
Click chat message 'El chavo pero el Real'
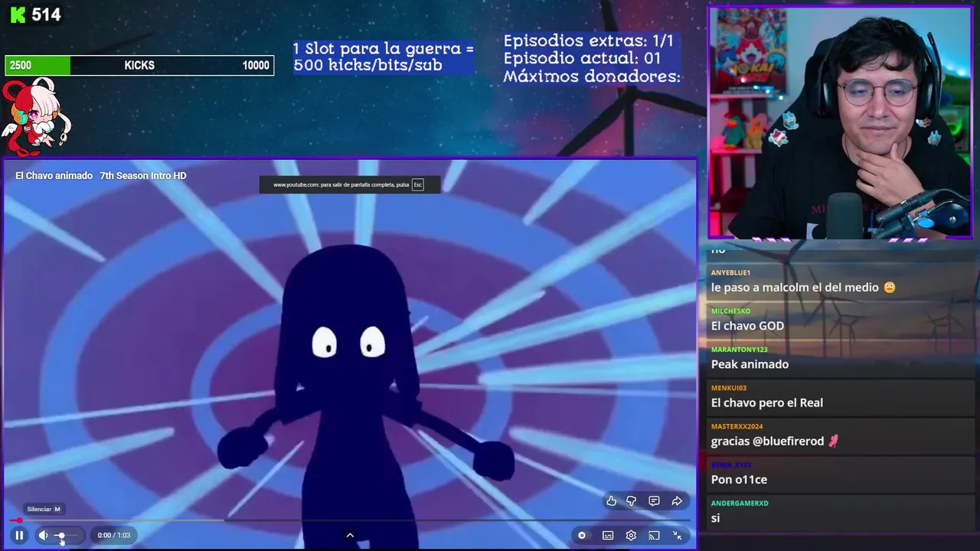[x=766, y=403]
